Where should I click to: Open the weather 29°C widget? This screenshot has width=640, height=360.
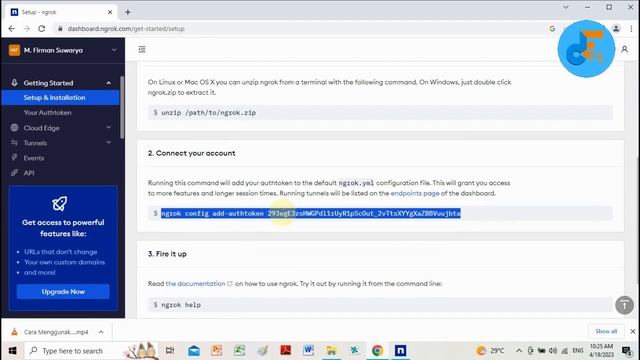[490, 351]
